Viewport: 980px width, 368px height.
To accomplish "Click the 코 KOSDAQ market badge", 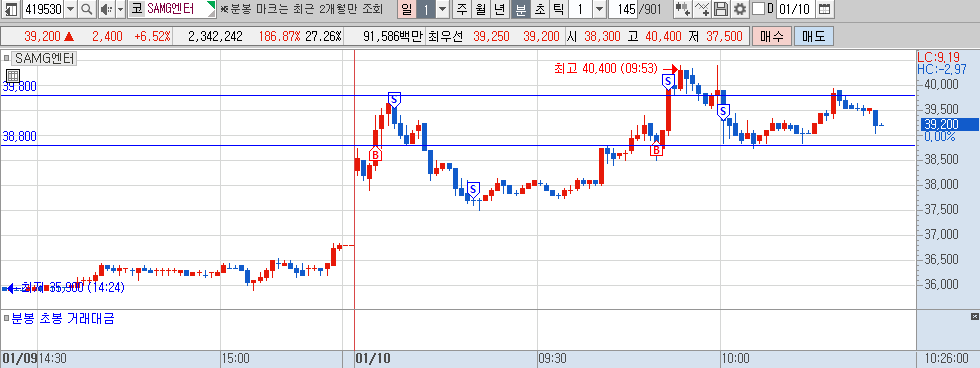I will 136,9.
